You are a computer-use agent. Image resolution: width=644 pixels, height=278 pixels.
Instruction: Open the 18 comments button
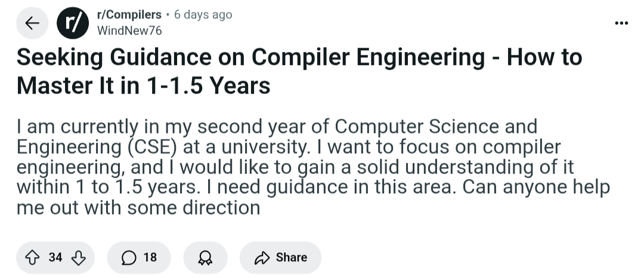(x=139, y=258)
